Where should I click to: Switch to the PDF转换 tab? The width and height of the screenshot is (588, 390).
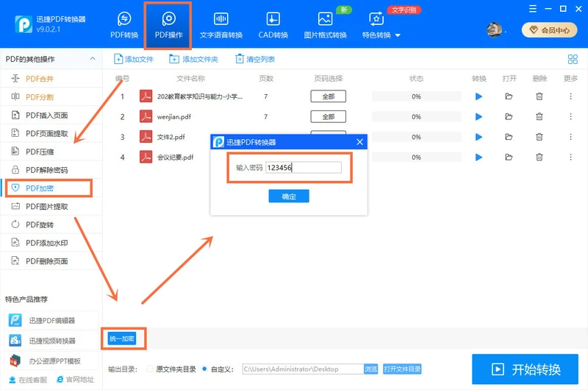pos(124,25)
